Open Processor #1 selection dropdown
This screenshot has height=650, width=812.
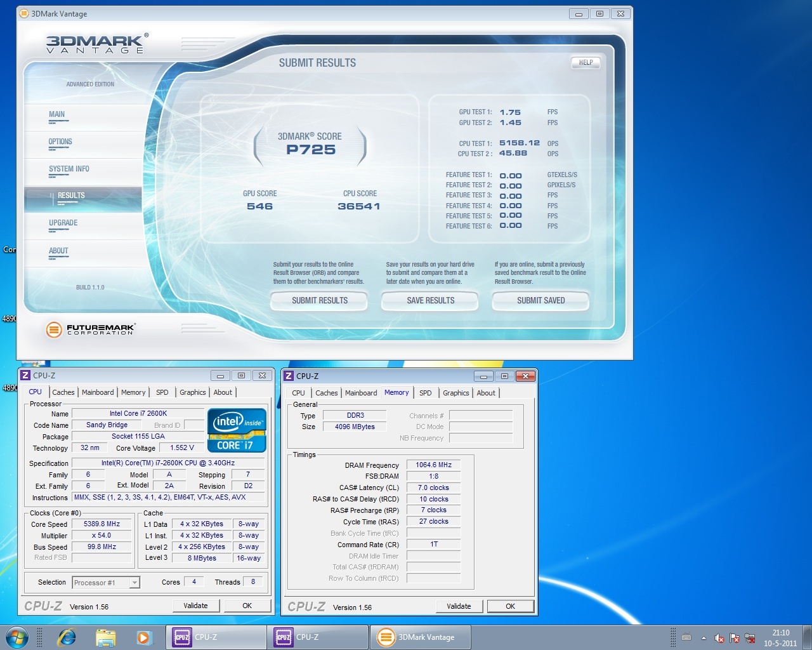click(x=106, y=583)
